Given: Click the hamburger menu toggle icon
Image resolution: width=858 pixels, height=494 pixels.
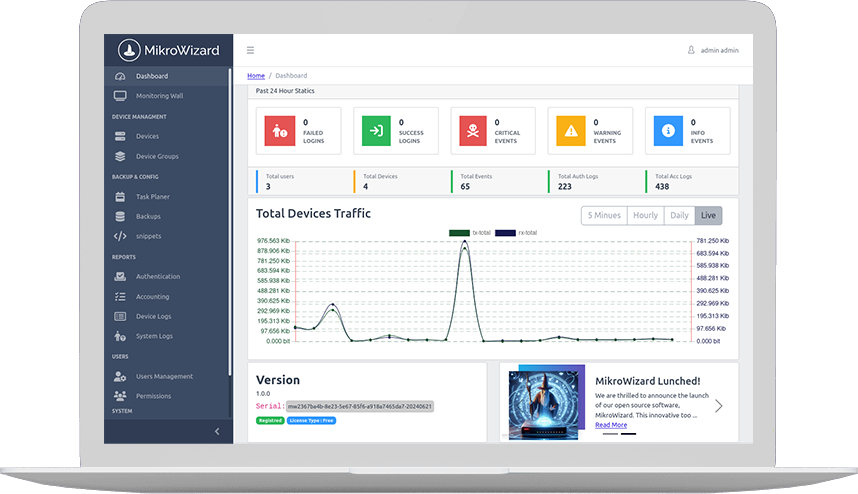Looking at the screenshot, I should (250, 50).
